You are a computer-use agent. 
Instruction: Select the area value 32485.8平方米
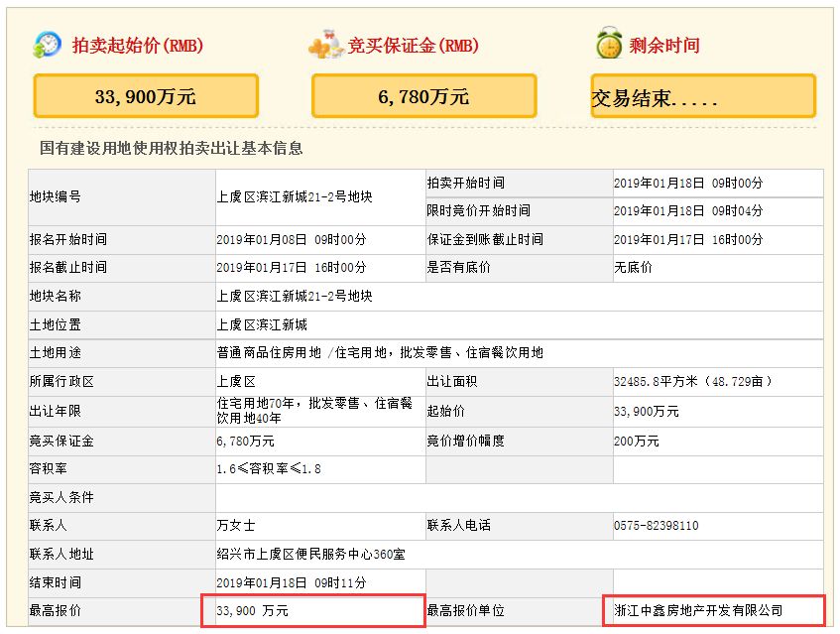tap(656, 382)
